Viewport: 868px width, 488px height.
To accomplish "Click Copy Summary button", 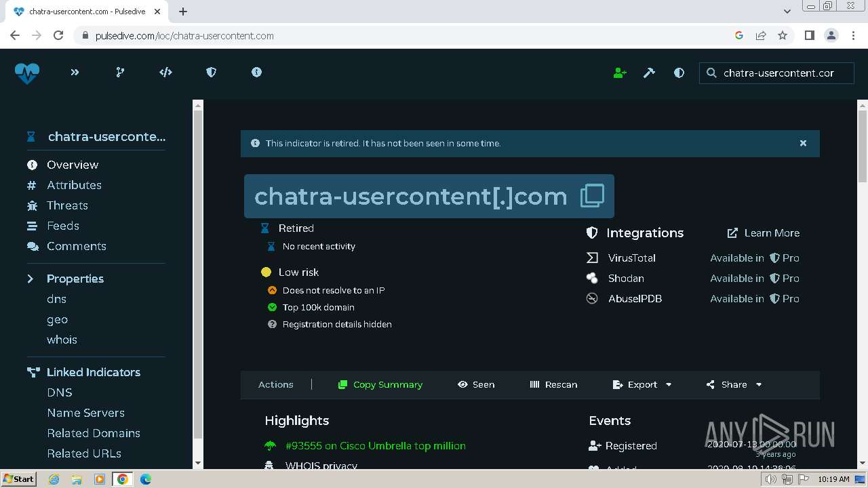I will pos(380,384).
